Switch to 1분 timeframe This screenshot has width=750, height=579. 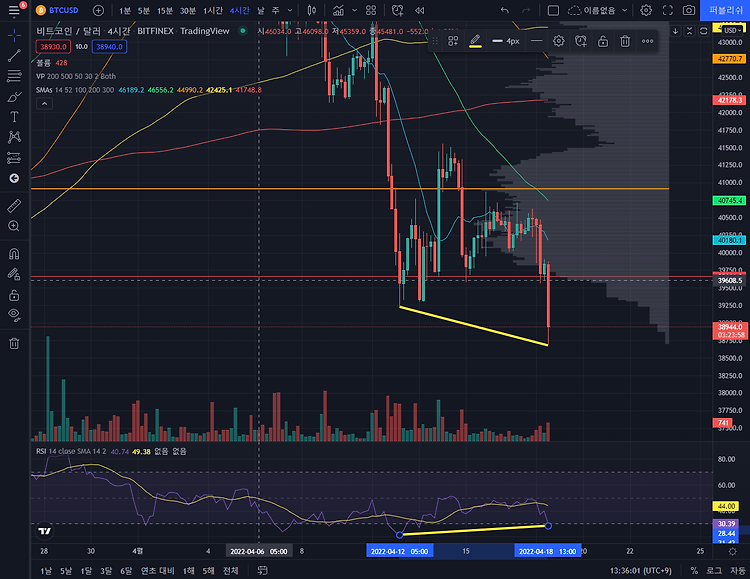pos(125,10)
